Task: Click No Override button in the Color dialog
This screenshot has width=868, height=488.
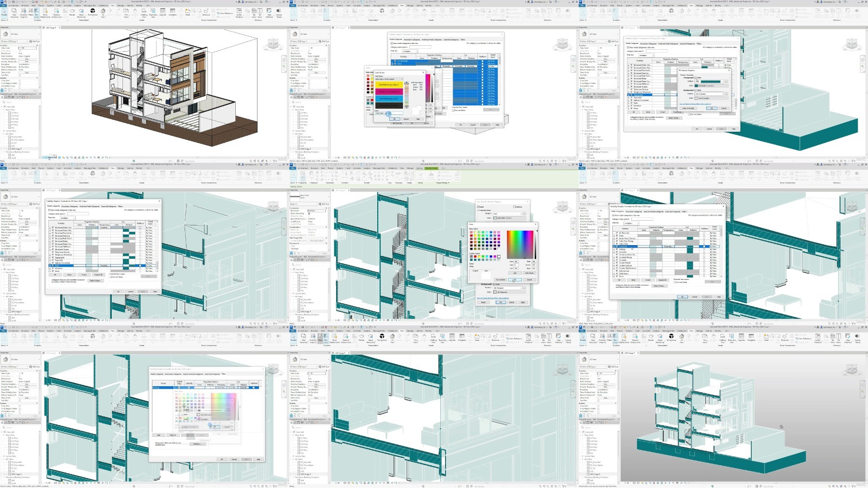Action: (500, 279)
